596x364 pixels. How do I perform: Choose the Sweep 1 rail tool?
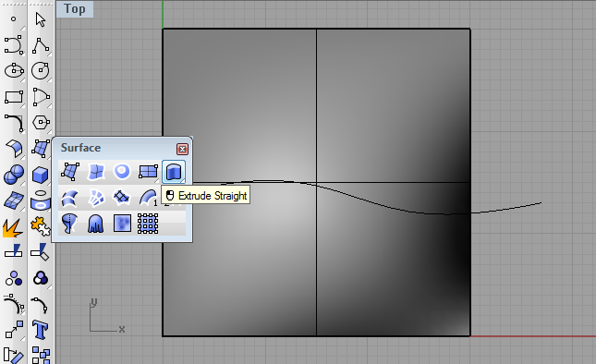tap(148, 198)
